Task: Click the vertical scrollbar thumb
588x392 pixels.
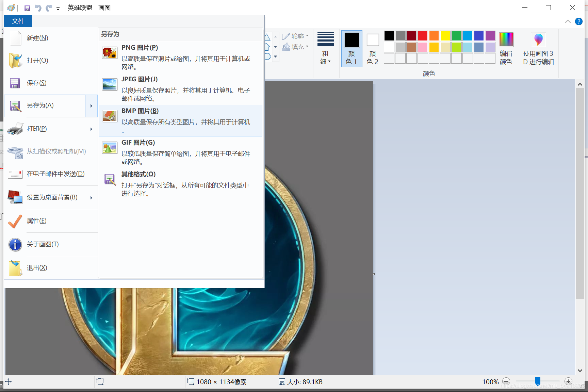Action: pyautogui.click(x=580, y=194)
